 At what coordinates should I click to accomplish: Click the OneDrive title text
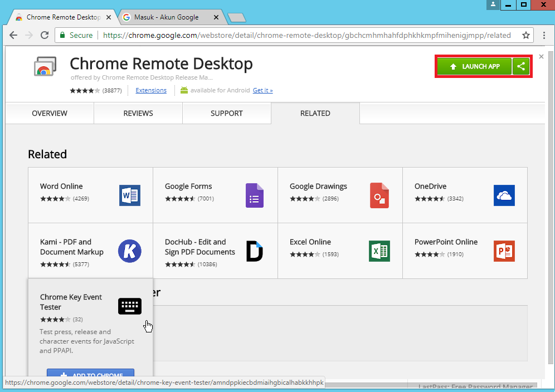click(x=430, y=186)
